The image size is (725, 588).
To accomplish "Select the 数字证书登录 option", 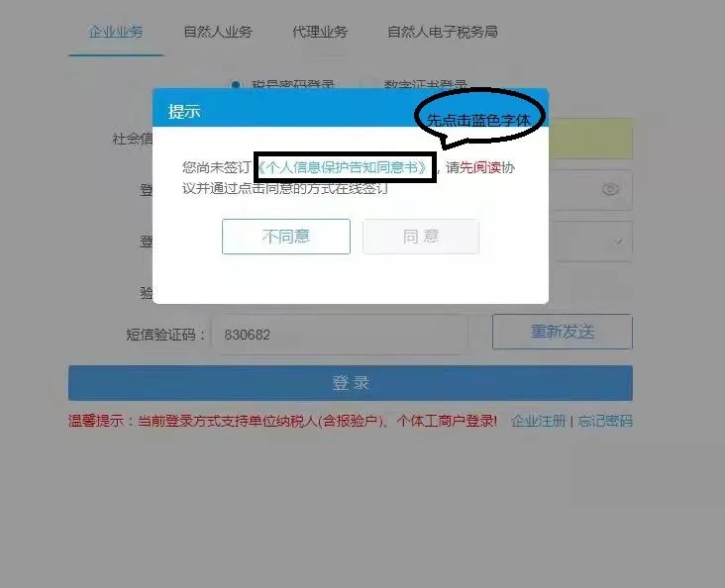I will pyautogui.click(x=425, y=85).
